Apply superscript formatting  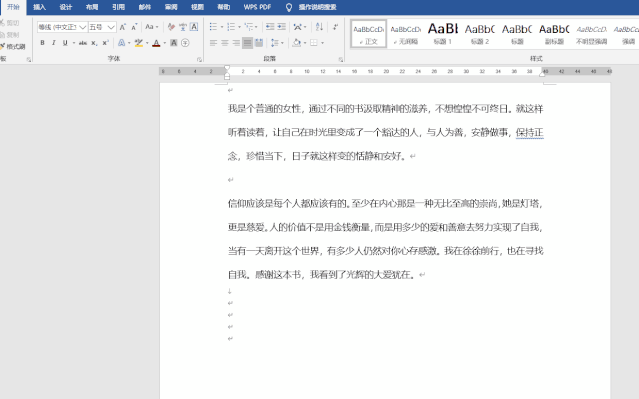(x=106, y=43)
